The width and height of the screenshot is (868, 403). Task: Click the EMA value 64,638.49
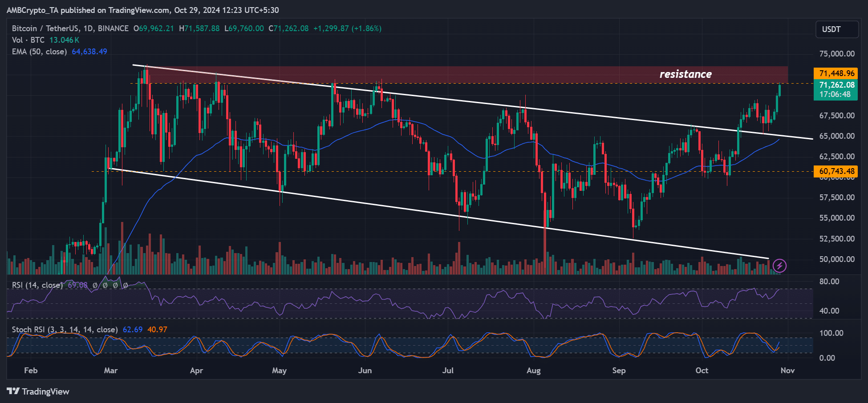pyautogui.click(x=89, y=52)
